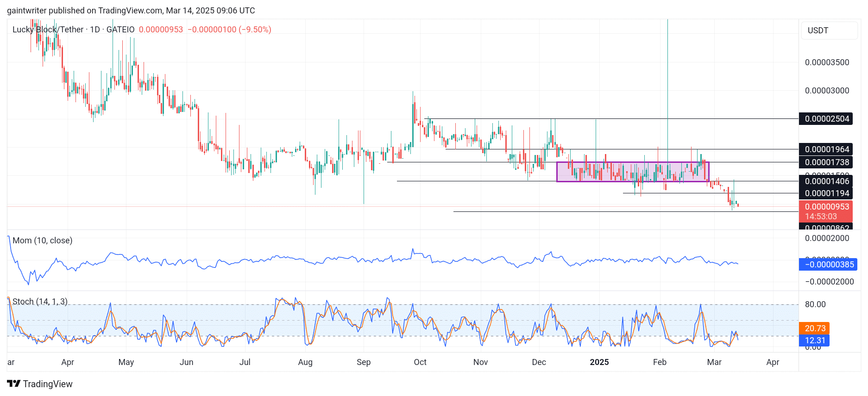Click the Jun time axis label
The width and height of the screenshot is (868, 396).
186,362
